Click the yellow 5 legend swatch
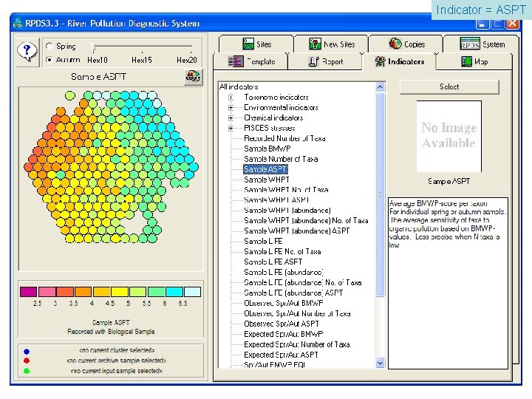This screenshot has width=532, height=399. [120, 292]
